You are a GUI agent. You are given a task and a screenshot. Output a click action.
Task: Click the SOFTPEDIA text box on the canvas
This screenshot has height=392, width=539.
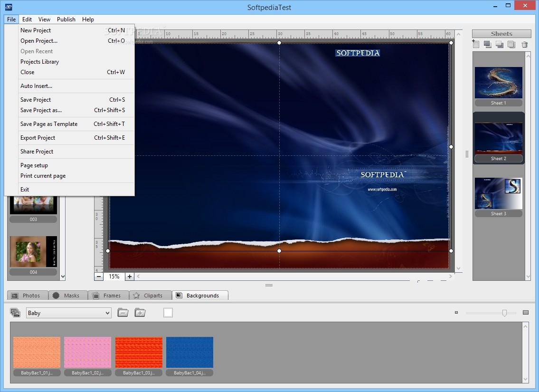[x=358, y=53]
